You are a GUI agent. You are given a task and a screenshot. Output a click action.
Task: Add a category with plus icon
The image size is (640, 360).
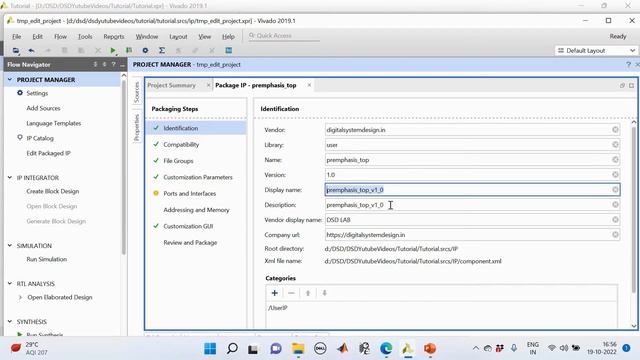pyautogui.click(x=275, y=293)
